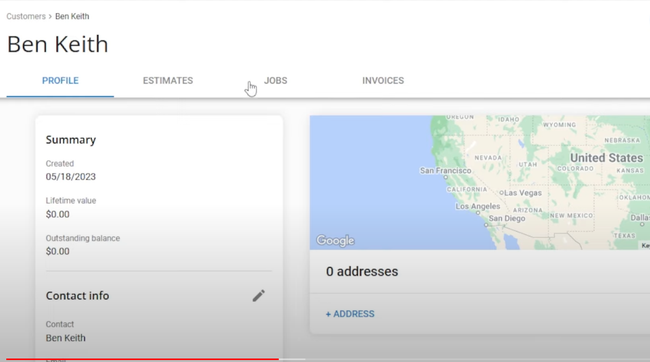
Task: Click San Diego on the map
Action: coord(507,219)
